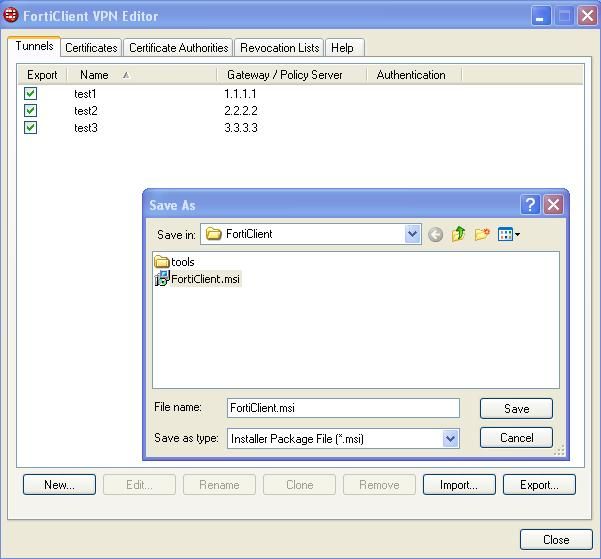Switch to the Certificates tab

[x=91, y=48]
